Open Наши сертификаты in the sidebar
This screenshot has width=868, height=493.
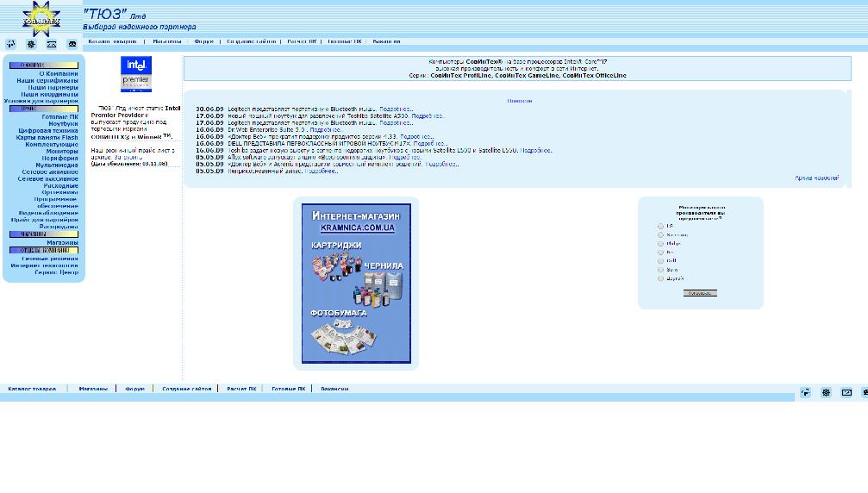(47, 81)
